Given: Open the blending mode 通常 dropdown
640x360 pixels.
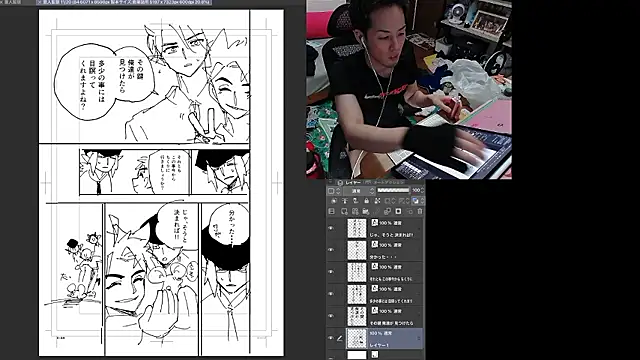Looking at the screenshot, I should pos(359,191).
